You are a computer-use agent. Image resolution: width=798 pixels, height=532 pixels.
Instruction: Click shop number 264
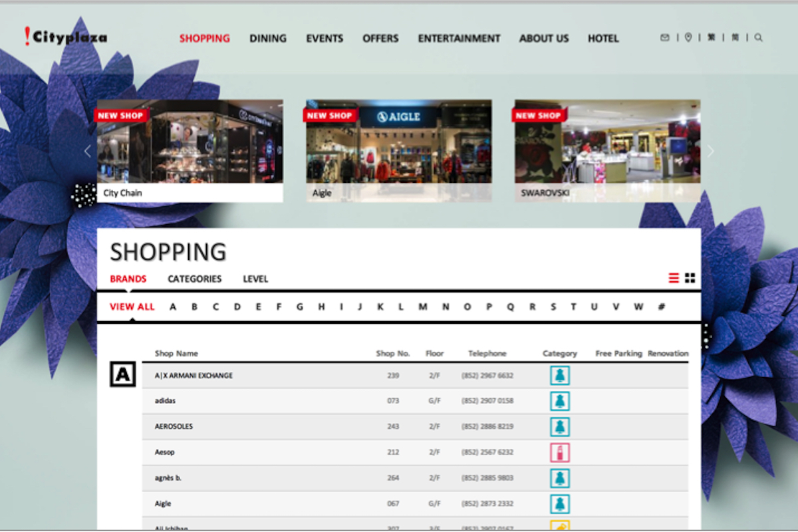click(393, 478)
